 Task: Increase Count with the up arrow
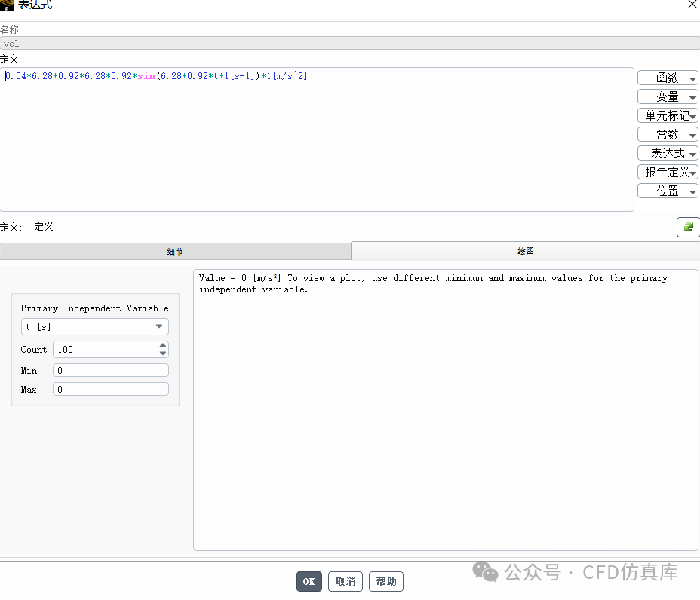[x=163, y=345]
